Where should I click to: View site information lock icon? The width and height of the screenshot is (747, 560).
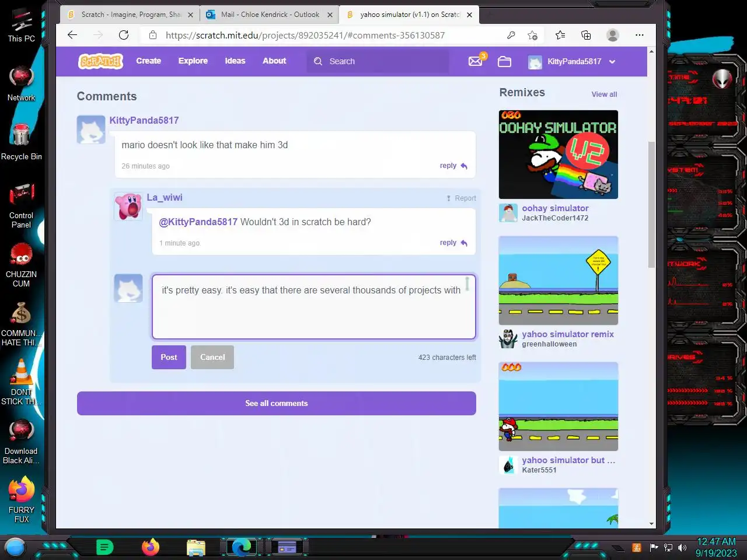(x=153, y=35)
